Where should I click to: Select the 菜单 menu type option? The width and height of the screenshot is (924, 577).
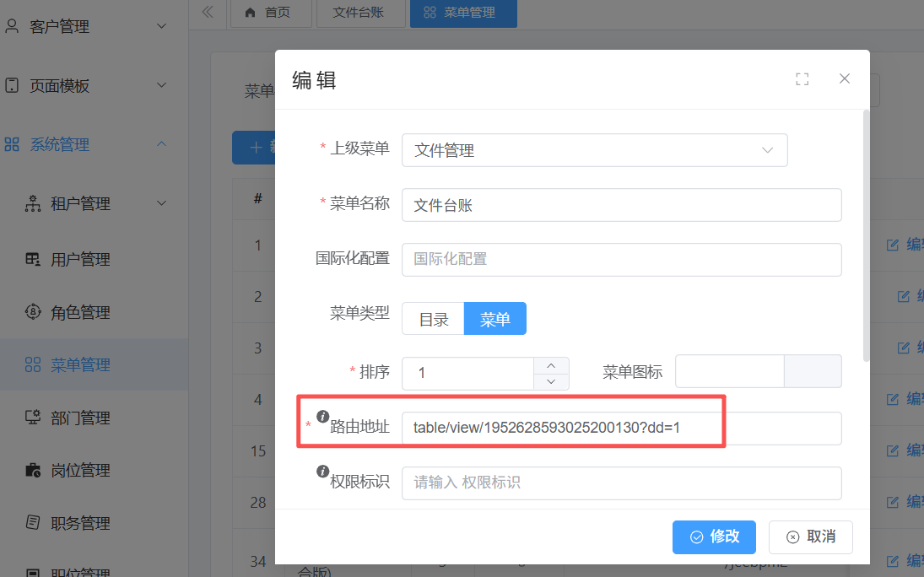coord(495,319)
